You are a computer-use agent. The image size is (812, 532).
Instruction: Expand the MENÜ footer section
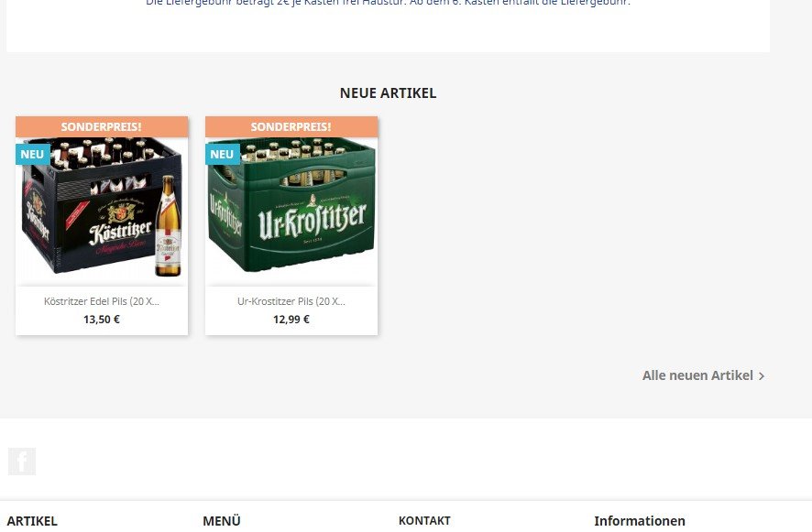pos(222,521)
